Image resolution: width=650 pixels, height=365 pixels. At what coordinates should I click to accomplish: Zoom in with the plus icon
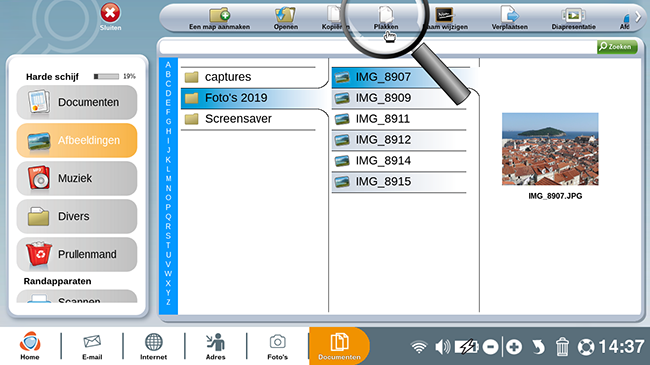coord(514,347)
